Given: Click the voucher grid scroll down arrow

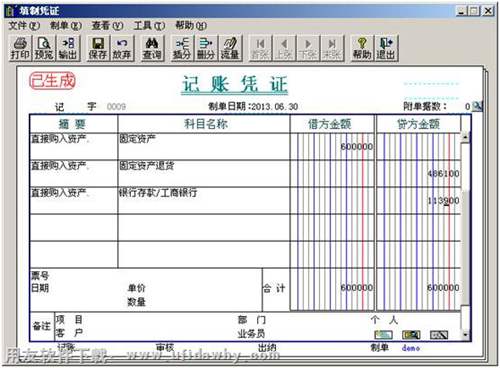Looking at the screenshot, I should click(465, 334).
